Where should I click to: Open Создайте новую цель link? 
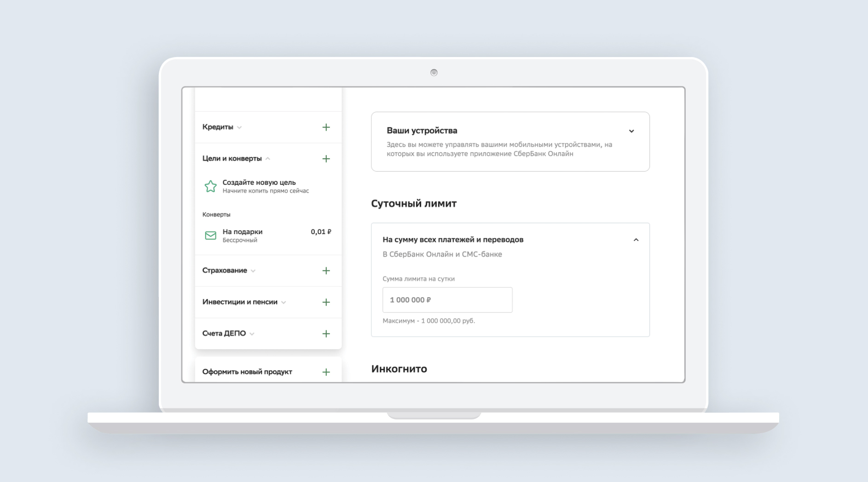[259, 183]
